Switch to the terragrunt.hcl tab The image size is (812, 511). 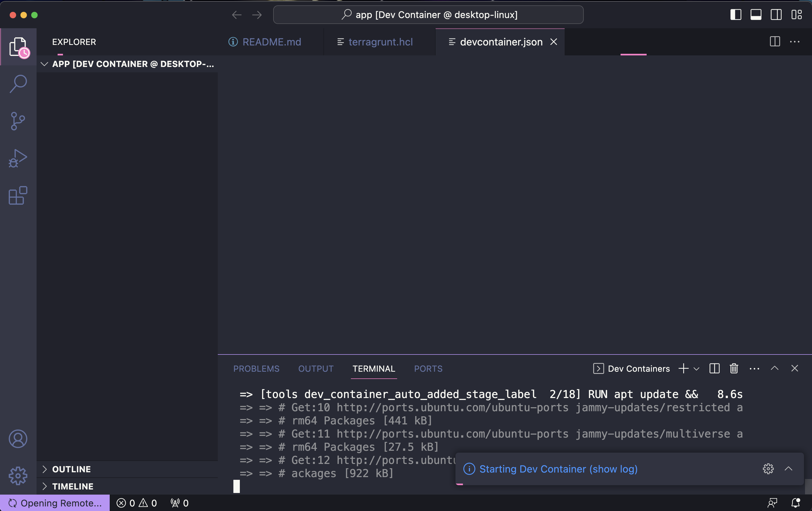(x=380, y=42)
